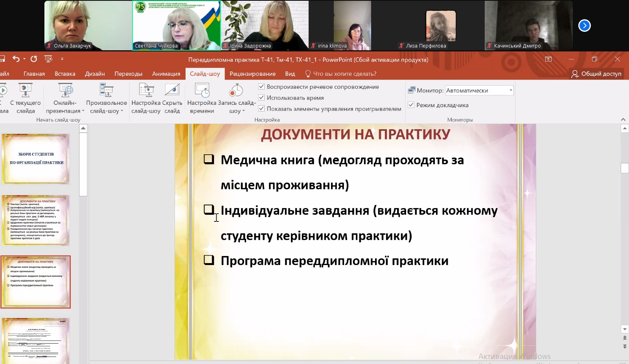Click the Tell me search box

pos(344,74)
